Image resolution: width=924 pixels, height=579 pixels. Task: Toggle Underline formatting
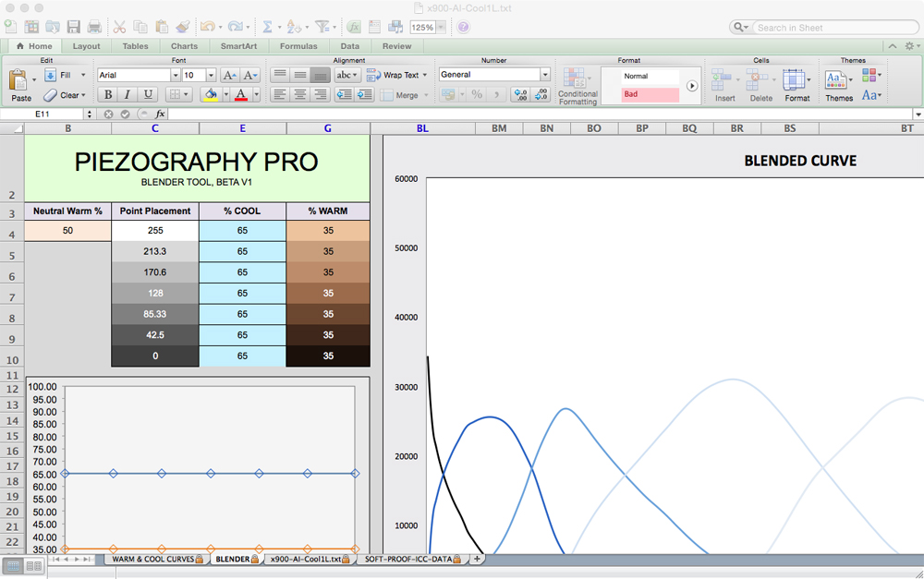pos(147,94)
